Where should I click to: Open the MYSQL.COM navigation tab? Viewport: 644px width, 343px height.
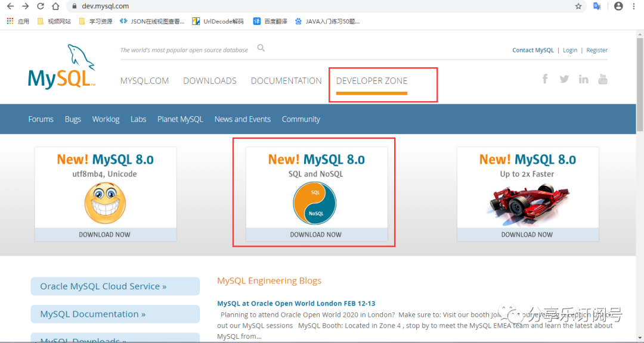pyautogui.click(x=144, y=81)
